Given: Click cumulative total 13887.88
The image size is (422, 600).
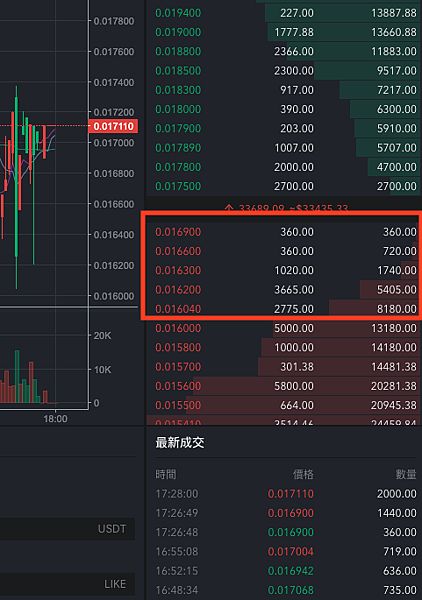Looking at the screenshot, I should [x=394, y=13].
